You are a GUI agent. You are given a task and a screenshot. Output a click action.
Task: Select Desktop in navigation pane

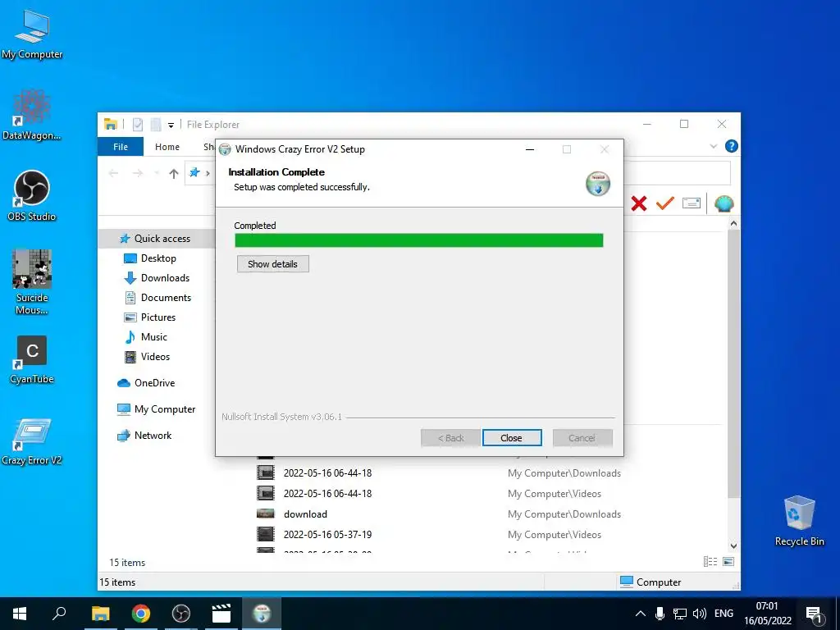tap(157, 258)
